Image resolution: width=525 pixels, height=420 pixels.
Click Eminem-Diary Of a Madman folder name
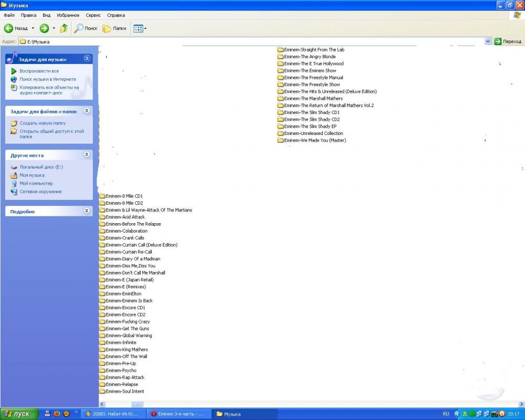133,259
